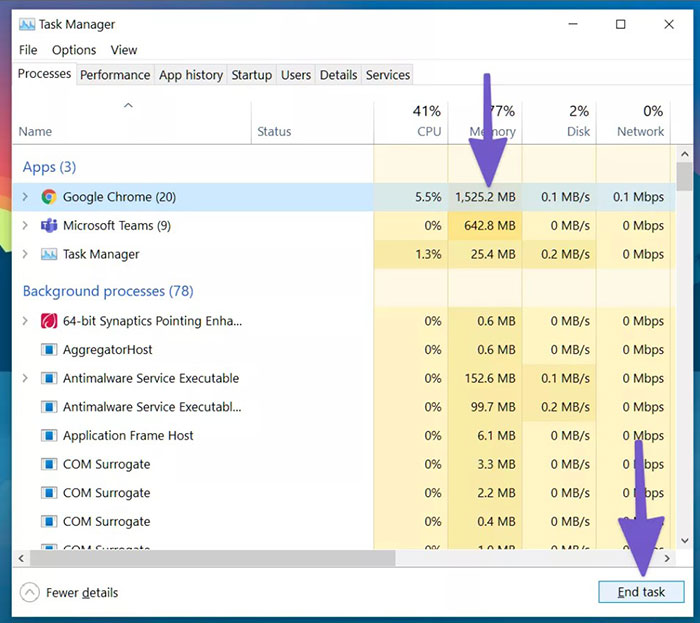Switch to the Performance tab
700x623 pixels.
[x=115, y=75]
